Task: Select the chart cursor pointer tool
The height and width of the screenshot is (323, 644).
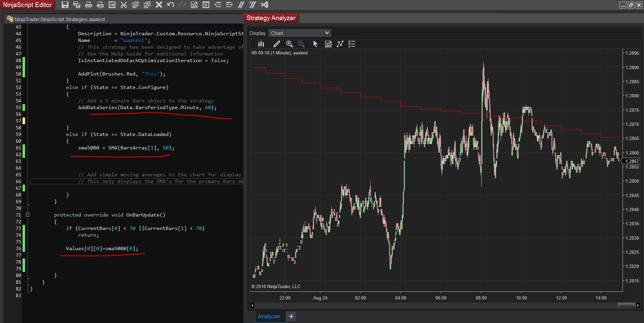Action: tap(315, 44)
